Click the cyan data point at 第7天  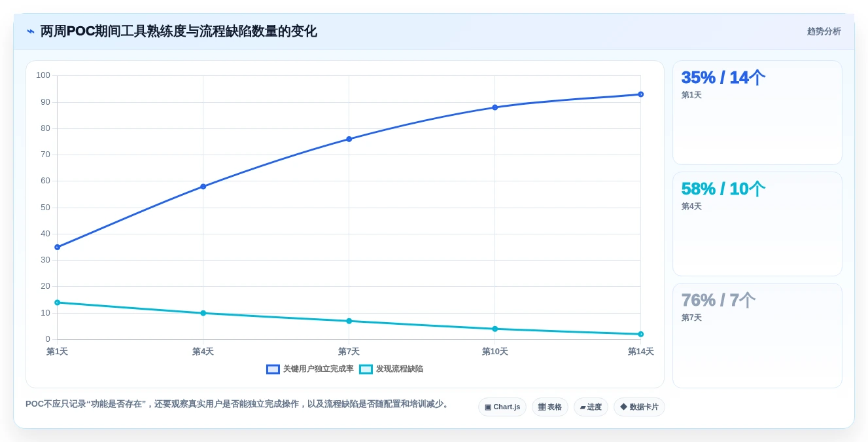[x=349, y=321]
